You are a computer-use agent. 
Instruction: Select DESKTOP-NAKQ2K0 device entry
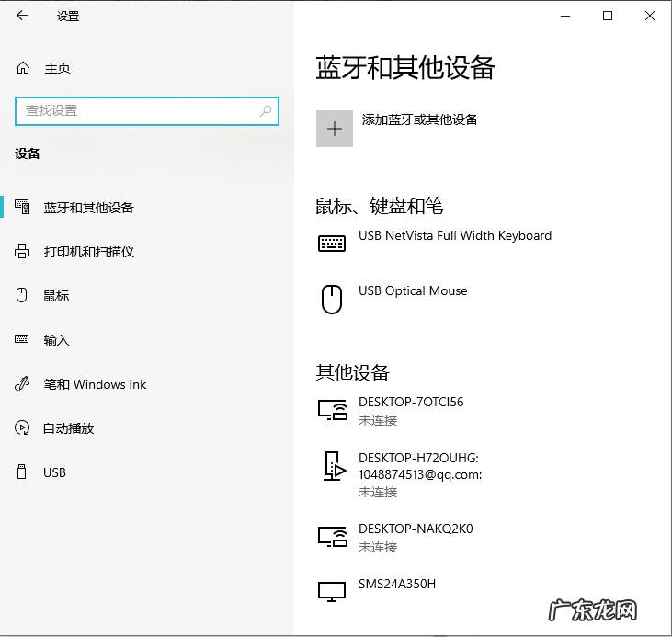click(x=416, y=529)
